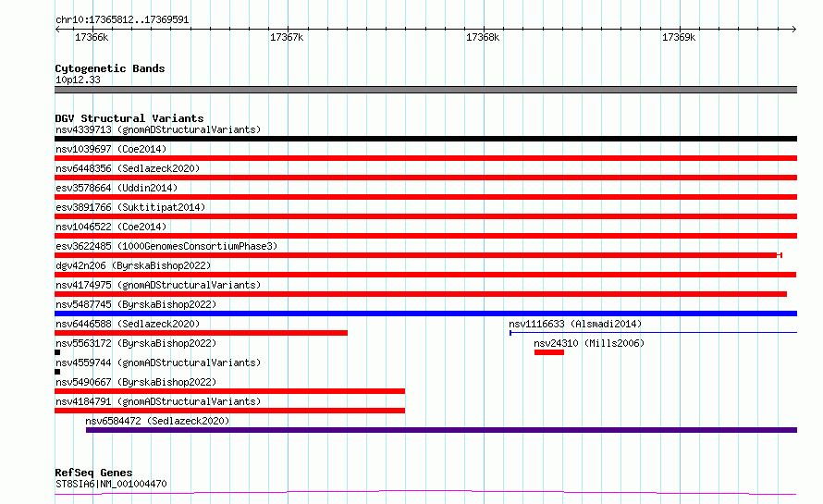Select the nsv1046522 (Coe2014) label
Screen dimensions: 823x504
111,227
